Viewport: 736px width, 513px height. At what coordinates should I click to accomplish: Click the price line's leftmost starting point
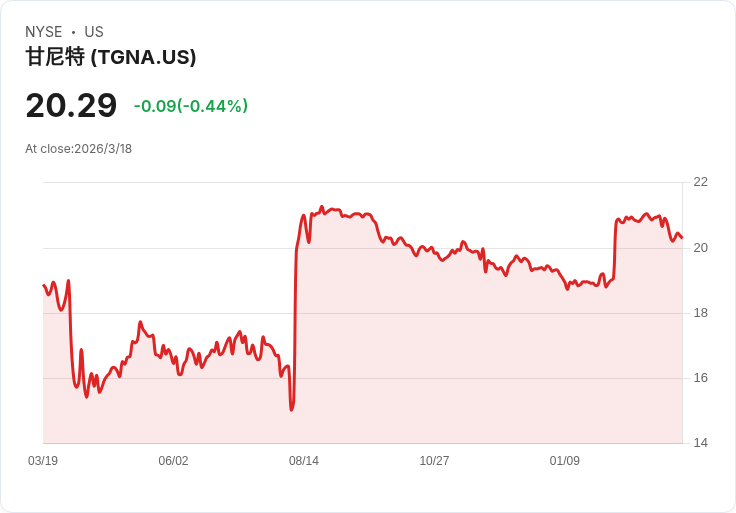tap(44, 286)
